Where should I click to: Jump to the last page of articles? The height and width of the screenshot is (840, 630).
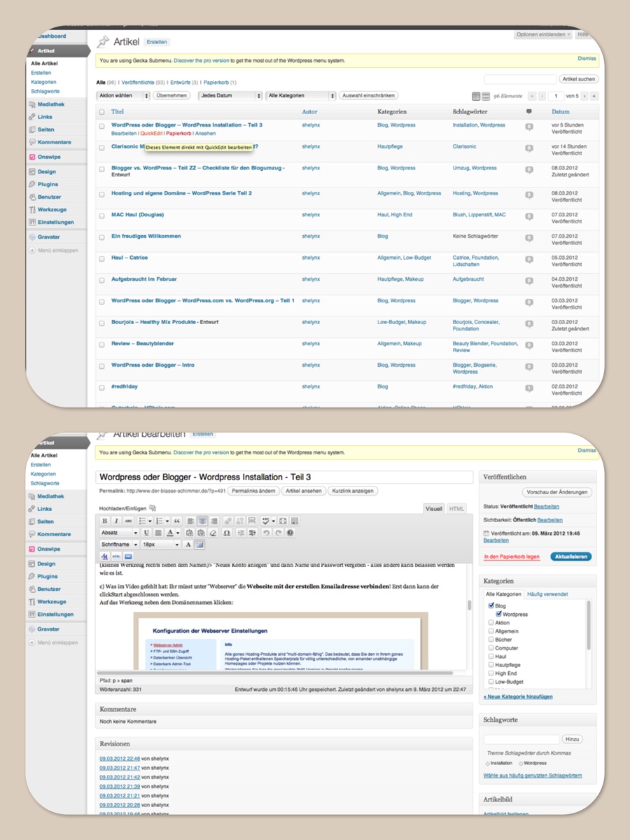point(594,96)
